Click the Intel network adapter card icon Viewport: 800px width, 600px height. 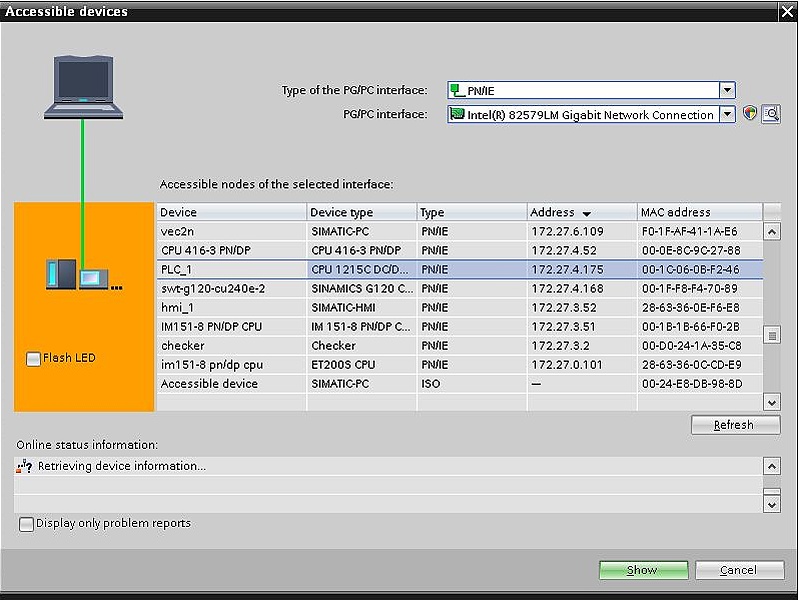[x=457, y=114]
